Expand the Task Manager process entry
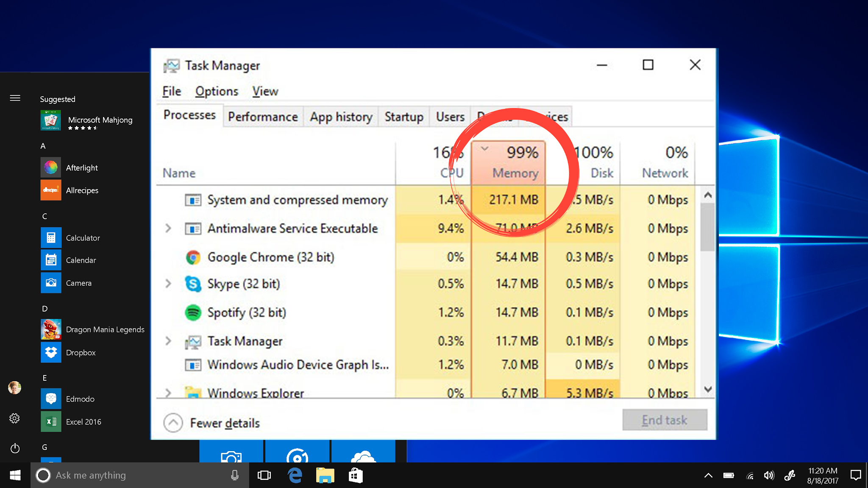 click(x=168, y=341)
